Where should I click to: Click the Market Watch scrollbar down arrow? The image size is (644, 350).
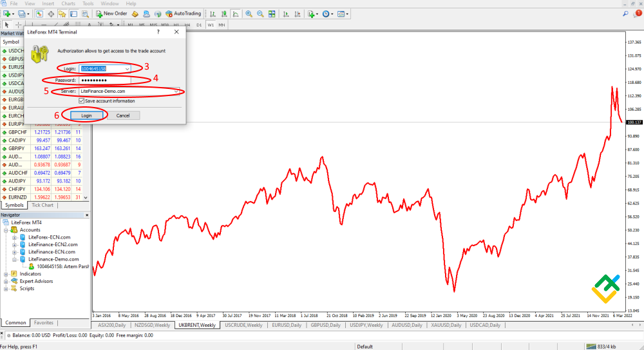(x=86, y=197)
